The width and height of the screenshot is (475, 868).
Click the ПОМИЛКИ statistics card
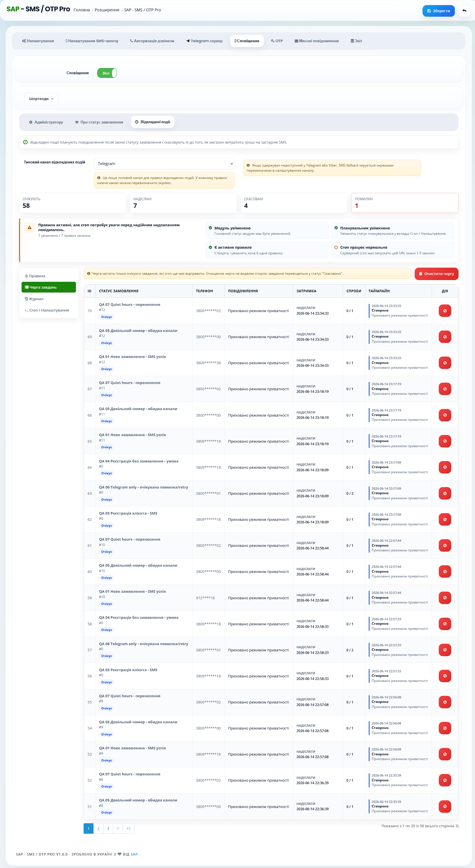click(x=404, y=203)
